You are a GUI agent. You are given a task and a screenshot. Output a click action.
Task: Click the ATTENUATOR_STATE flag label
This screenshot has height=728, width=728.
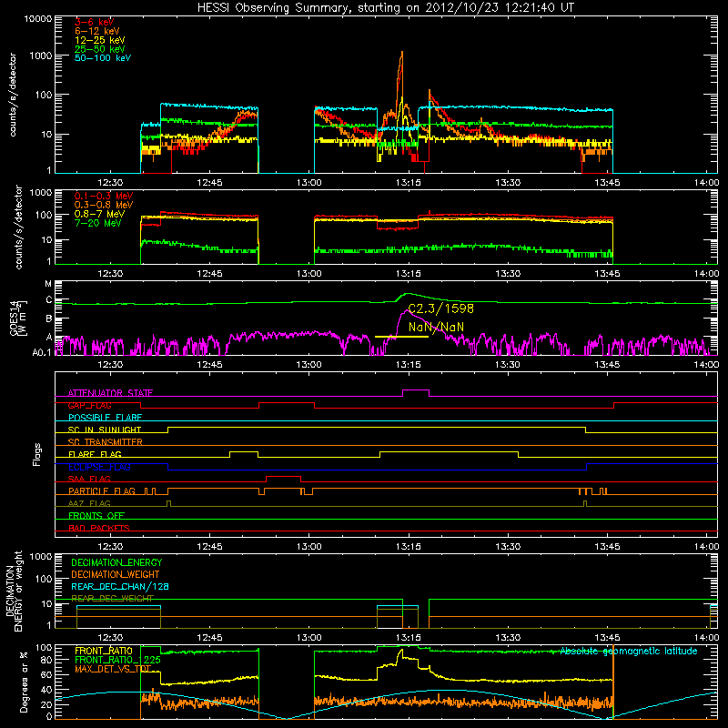(110, 393)
